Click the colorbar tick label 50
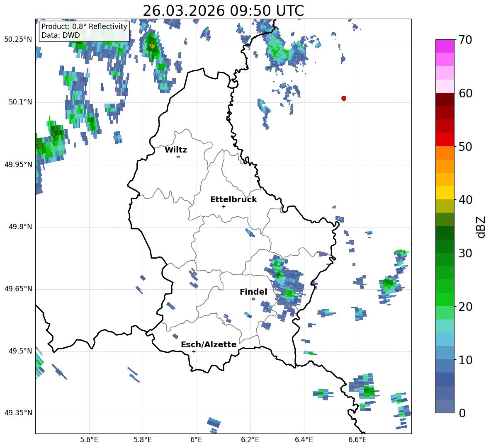Image resolution: width=491 pixels, height=448 pixels. click(x=465, y=147)
